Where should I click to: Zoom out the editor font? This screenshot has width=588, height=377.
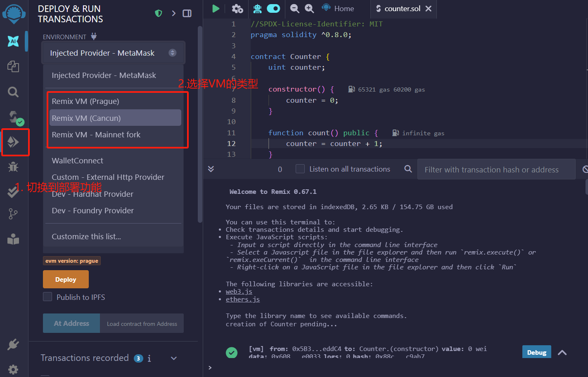click(x=294, y=8)
